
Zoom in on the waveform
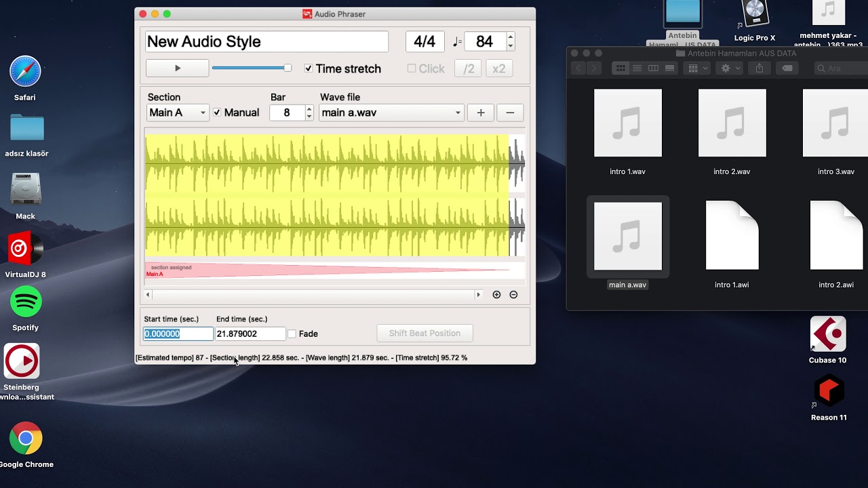pos(496,295)
